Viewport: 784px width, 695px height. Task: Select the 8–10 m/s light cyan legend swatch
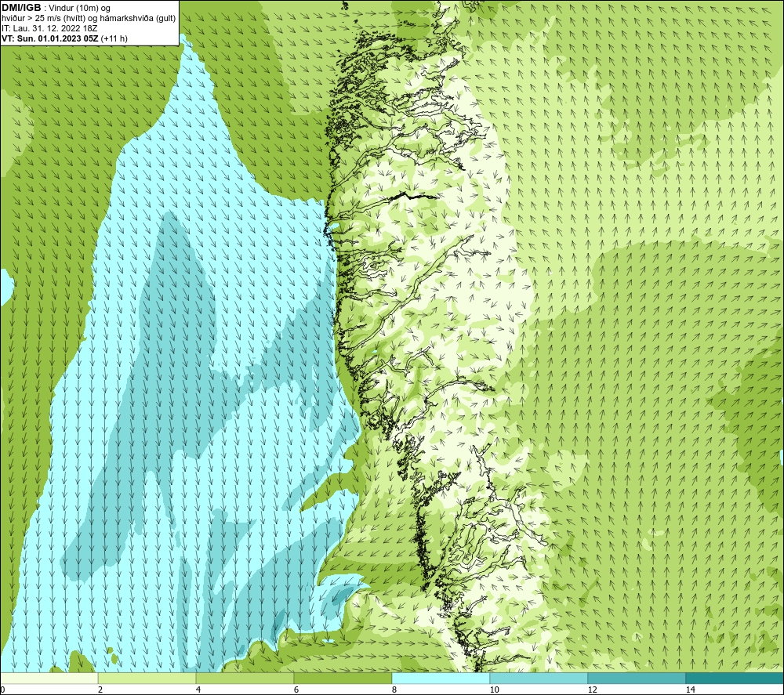(441, 679)
